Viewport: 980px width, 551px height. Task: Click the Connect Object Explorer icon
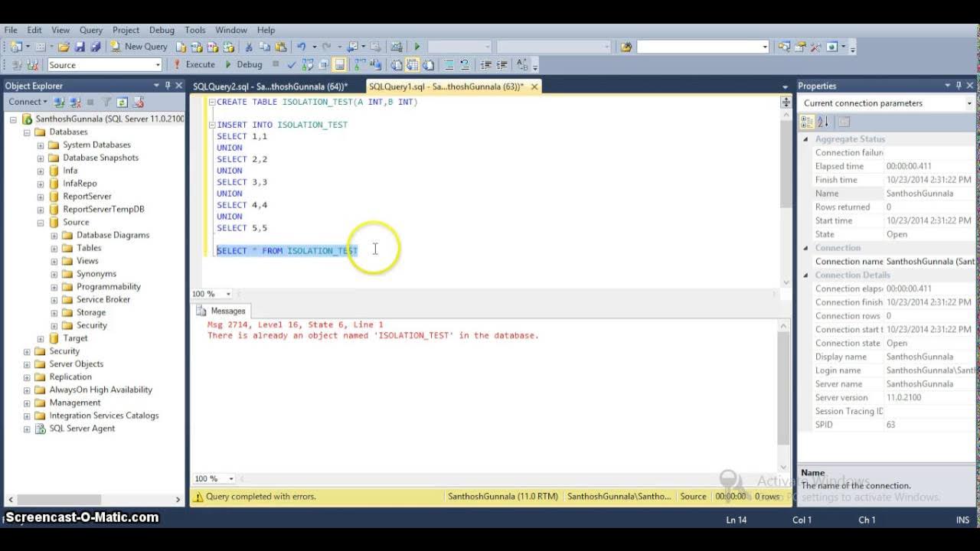[x=59, y=102]
